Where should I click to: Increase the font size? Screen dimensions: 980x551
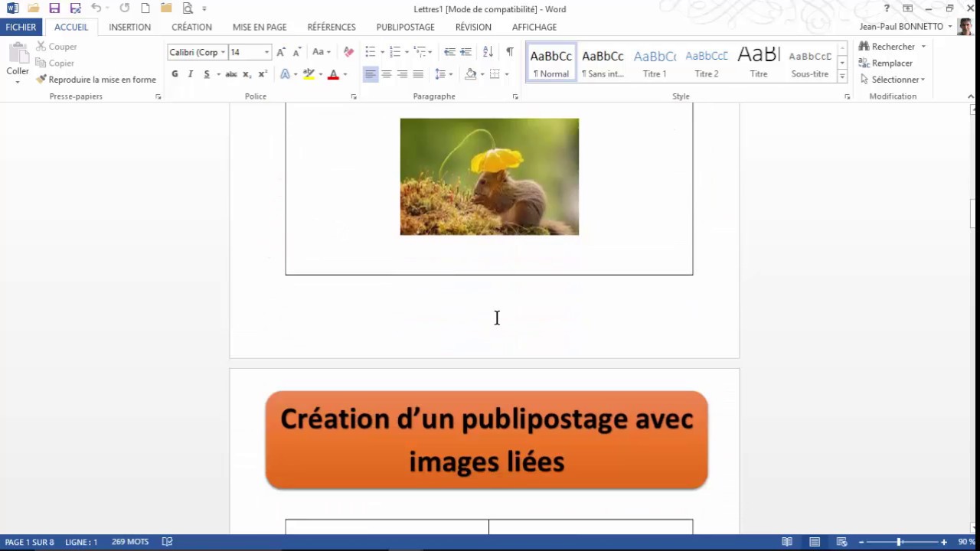(281, 52)
